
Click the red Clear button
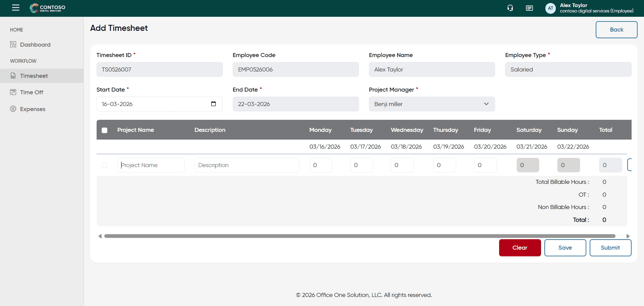tap(520, 248)
